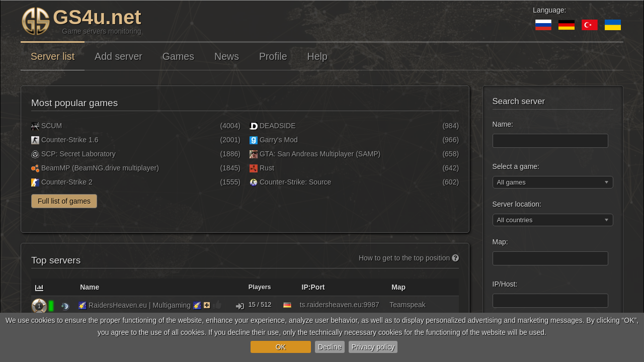Click the rank 1 medal badge
644x362 pixels.
[39, 306]
